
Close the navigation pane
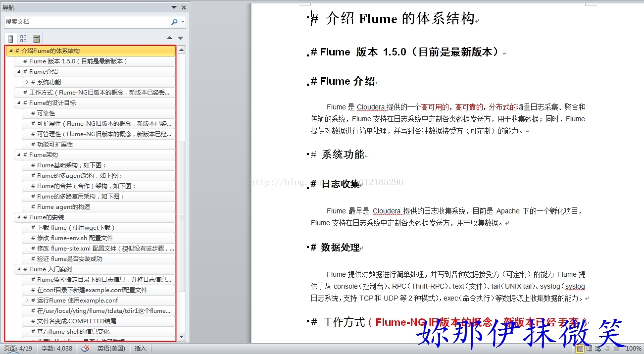click(x=184, y=7)
